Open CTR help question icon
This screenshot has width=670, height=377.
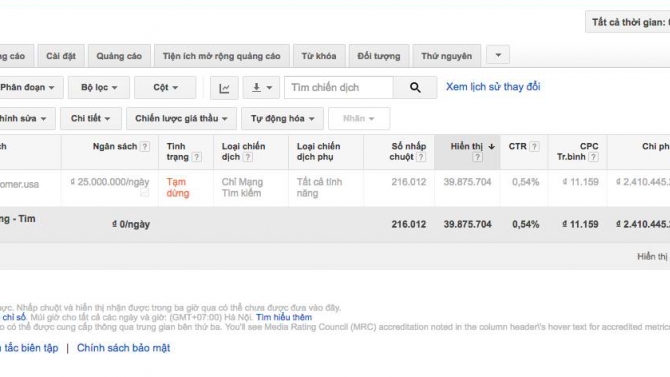(534, 147)
